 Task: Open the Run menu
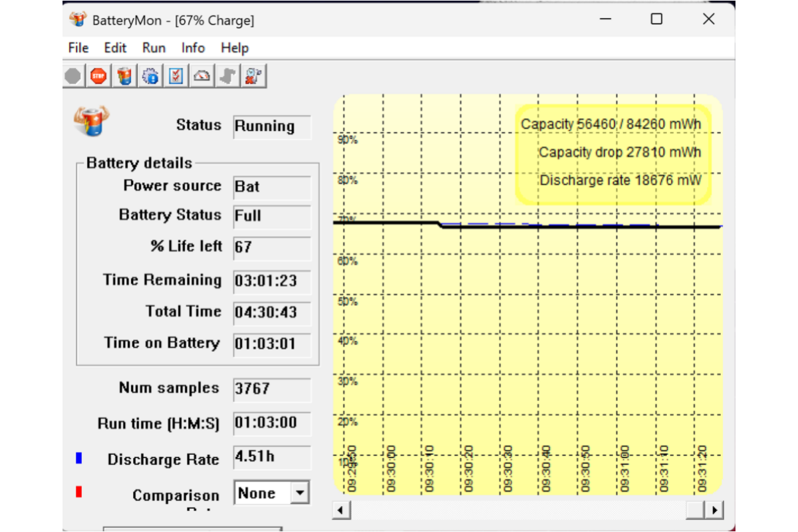coord(154,48)
